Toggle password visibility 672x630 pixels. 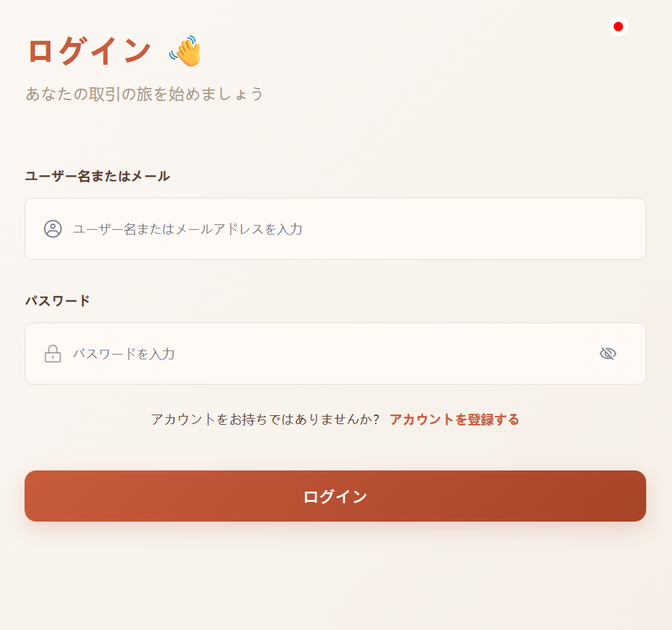(607, 353)
